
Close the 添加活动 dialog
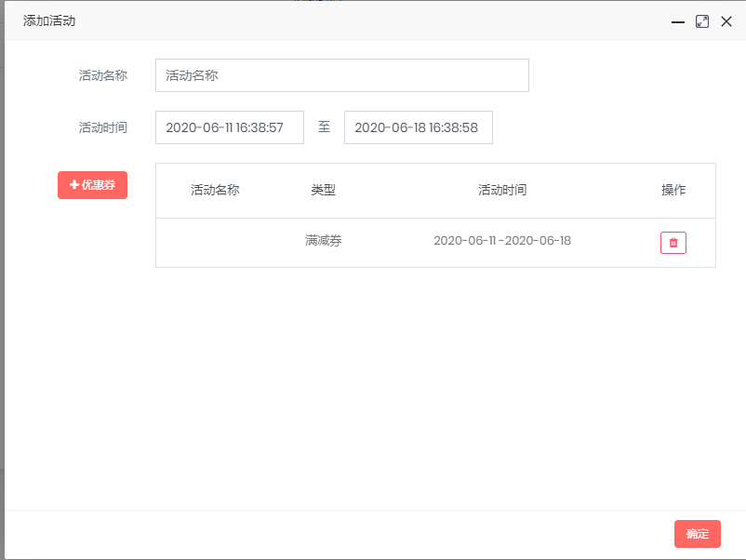click(x=726, y=21)
